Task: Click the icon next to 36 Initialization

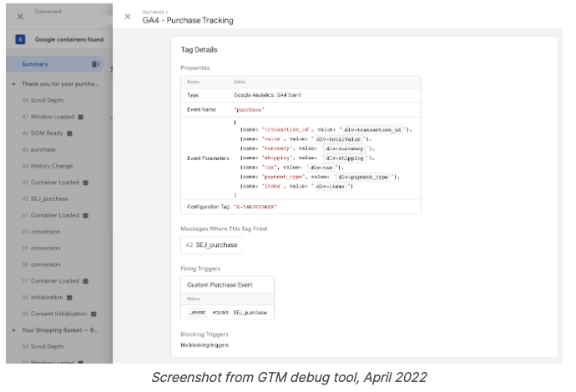Action: (69, 298)
